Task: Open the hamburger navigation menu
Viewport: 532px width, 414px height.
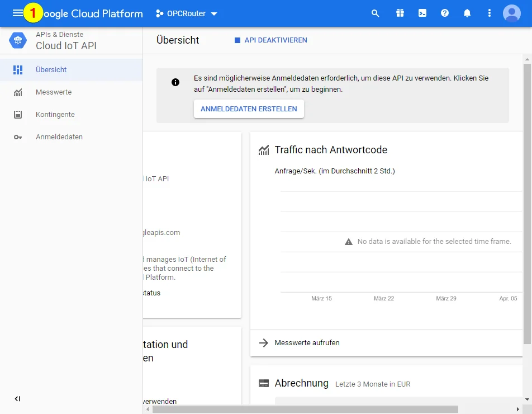Action: click(18, 13)
